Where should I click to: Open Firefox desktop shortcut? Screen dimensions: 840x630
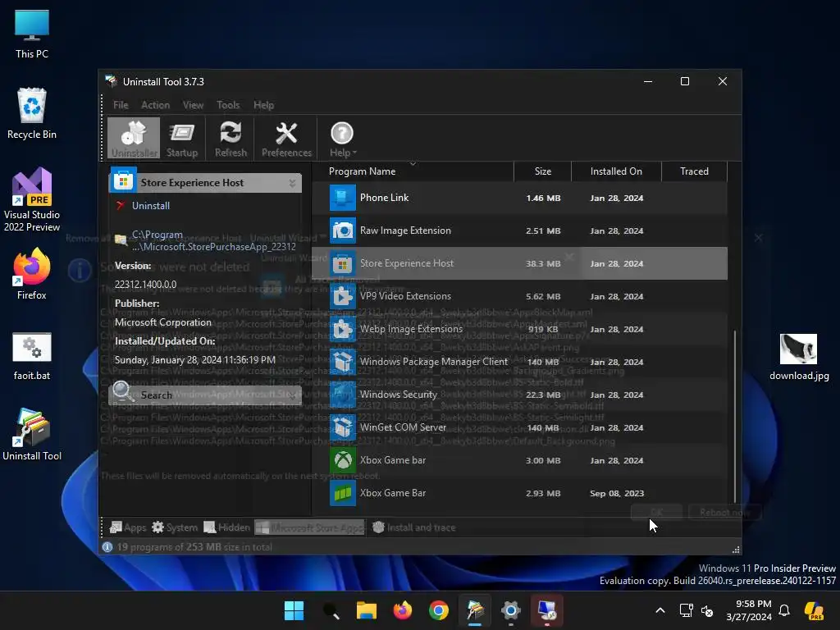32,274
